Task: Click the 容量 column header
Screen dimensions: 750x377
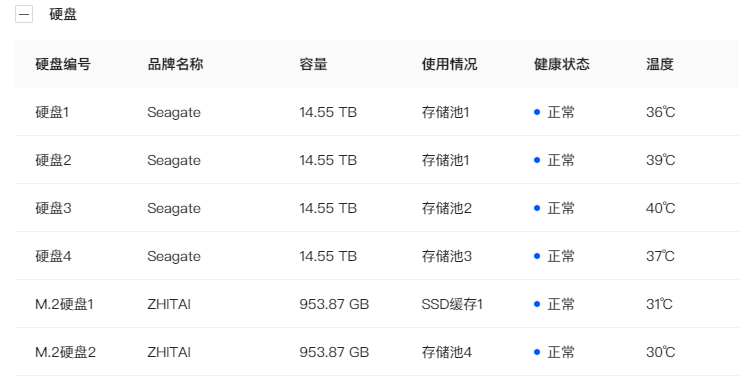Action: click(x=313, y=64)
